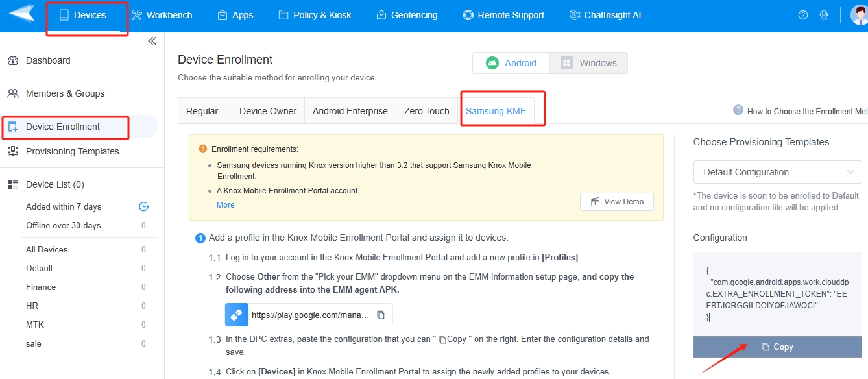Copy the play.google.com address
Image resolution: width=868 pixels, height=379 pixels.
pyautogui.click(x=381, y=315)
